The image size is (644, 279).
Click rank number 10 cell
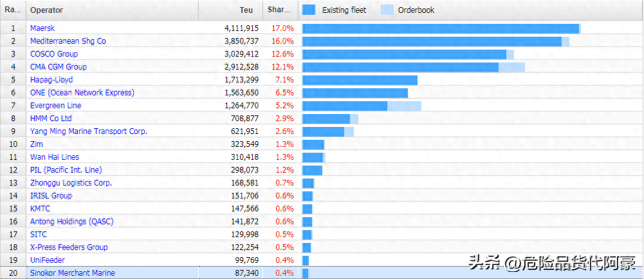(x=13, y=144)
